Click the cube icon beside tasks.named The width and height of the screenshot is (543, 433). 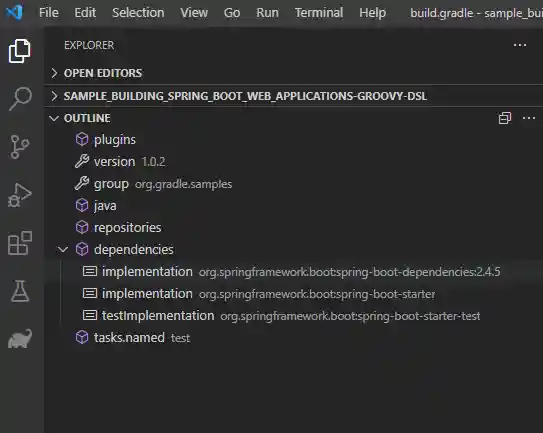pyautogui.click(x=82, y=337)
